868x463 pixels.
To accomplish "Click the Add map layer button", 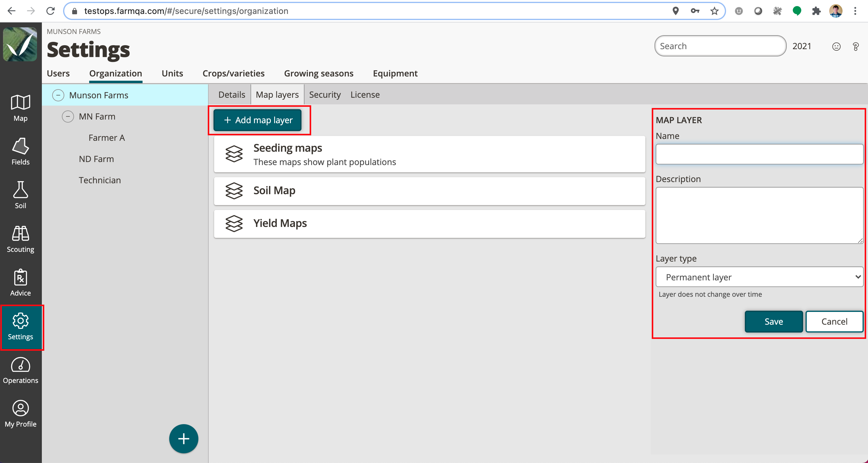I will (257, 120).
